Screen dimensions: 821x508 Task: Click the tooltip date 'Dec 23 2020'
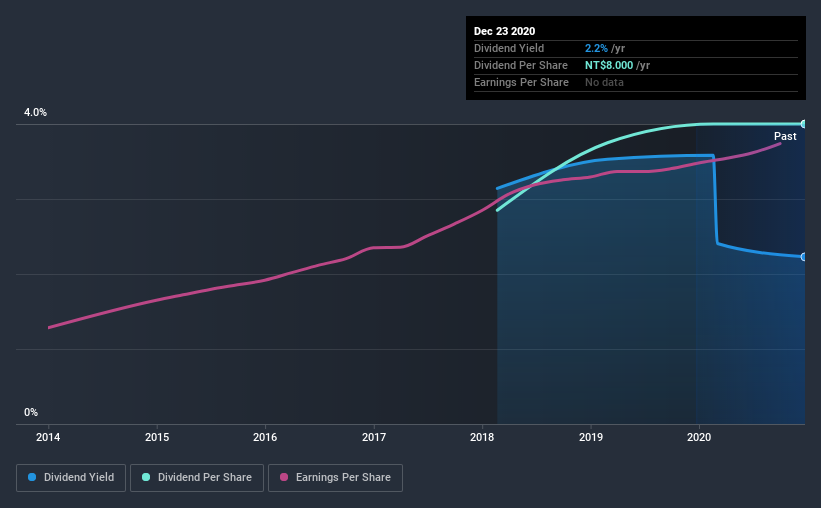(x=504, y=31)
